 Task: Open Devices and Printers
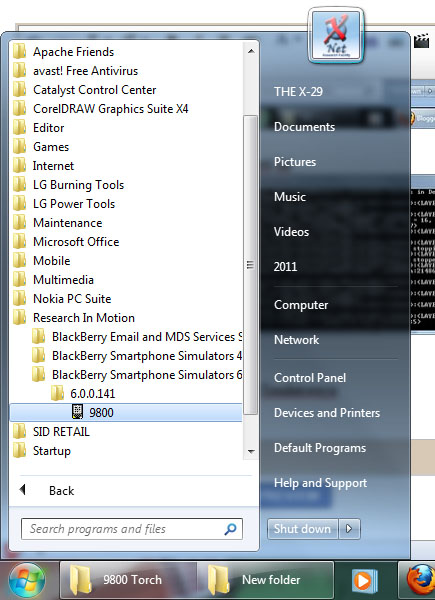[x=327, y=412]
